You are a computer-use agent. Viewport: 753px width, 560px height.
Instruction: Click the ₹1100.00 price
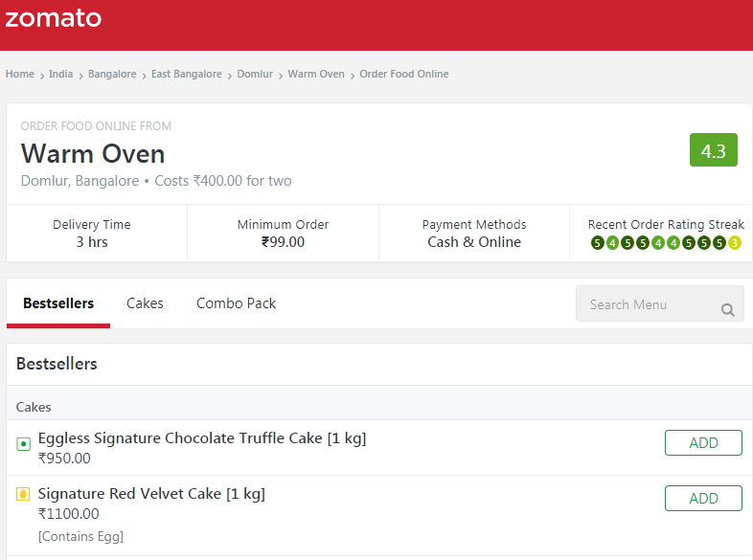(69, 514)
